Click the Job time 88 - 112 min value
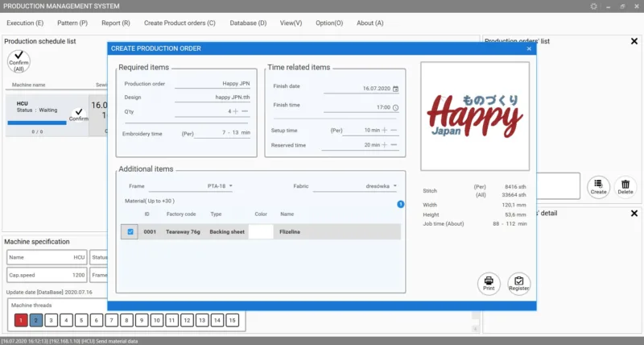This screenshot has width=644, height=345. tap(510, 224)
